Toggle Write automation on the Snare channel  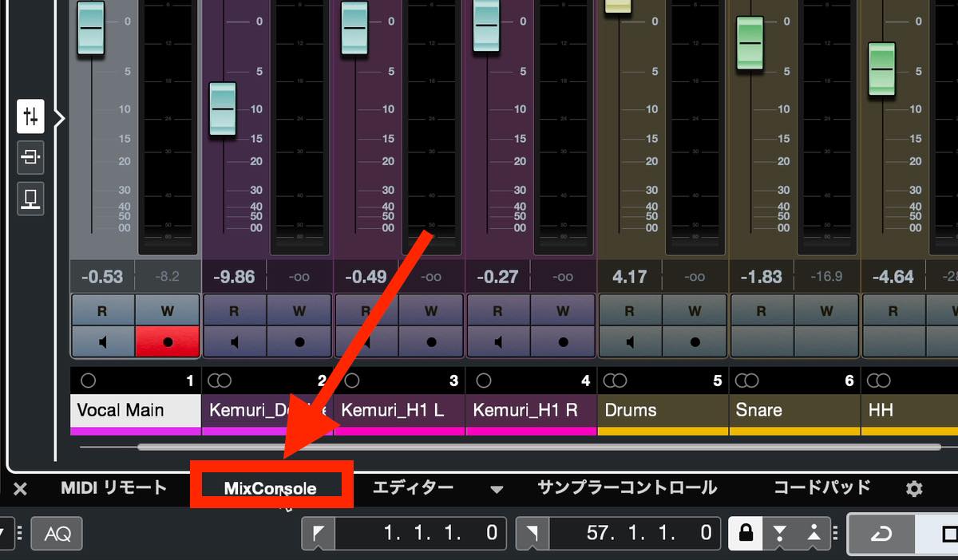pyautogui.click(x=826, y=310)
